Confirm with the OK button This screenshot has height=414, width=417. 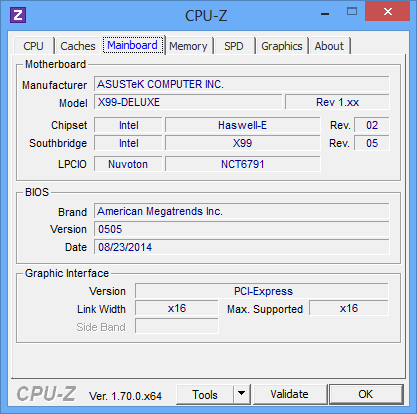pyautogui.click(x=366, y=394)
